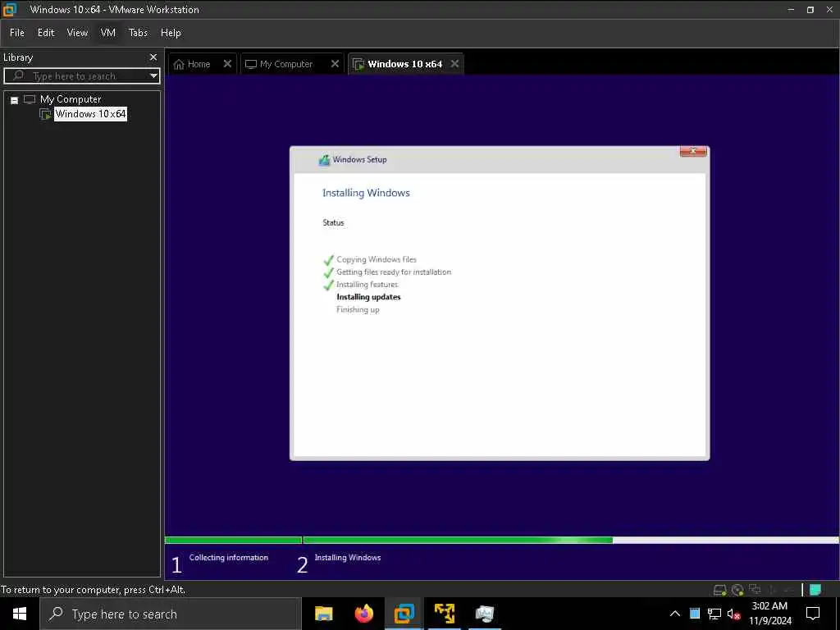Open the VM menu
The width and height of the screenshot is (840, 630).
point(107,33)
